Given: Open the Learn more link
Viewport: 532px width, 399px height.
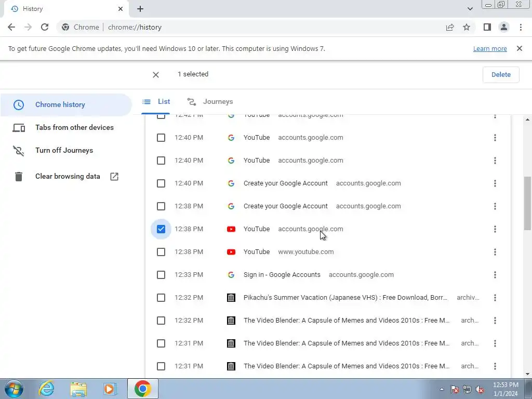Looking at the screenshot, I should click(490, 48).
